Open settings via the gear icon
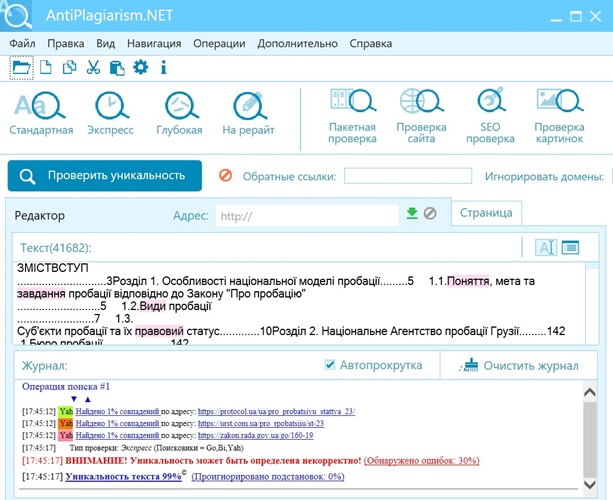Viewport: 613px width, 500px height. pyautogui.click(x=140, y=67)
